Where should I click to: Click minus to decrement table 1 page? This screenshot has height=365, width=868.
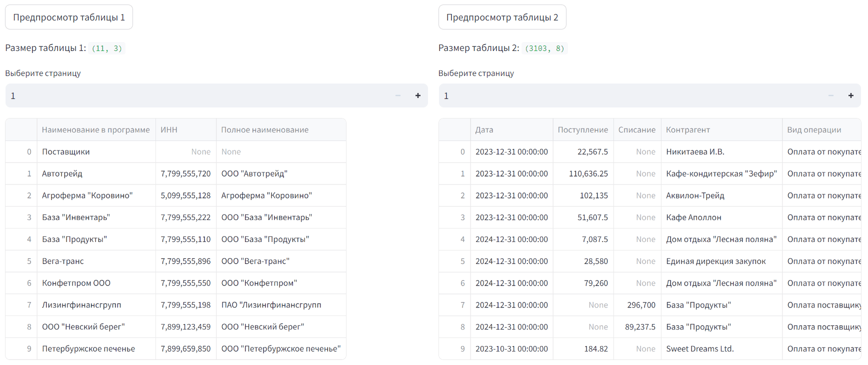point(398,95)
